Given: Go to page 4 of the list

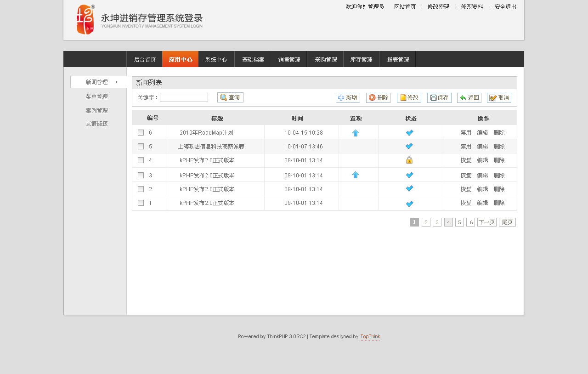Looking at the screenshot, I should tap(448, 222).
